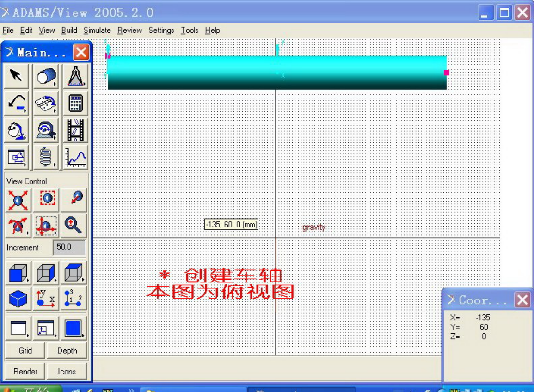Open the single window layout icon
534x392 pixels.
[18, 328]
